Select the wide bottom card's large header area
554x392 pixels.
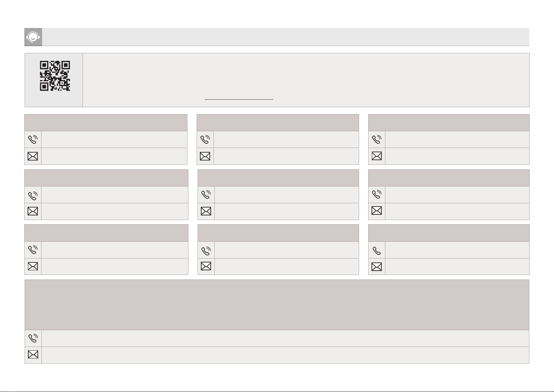point(277,305)
